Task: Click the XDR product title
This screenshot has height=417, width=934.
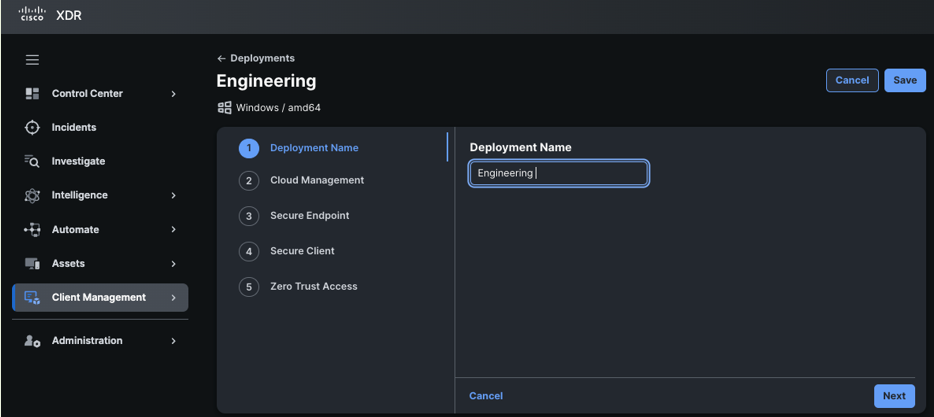Action: click(x=69, y=15)
